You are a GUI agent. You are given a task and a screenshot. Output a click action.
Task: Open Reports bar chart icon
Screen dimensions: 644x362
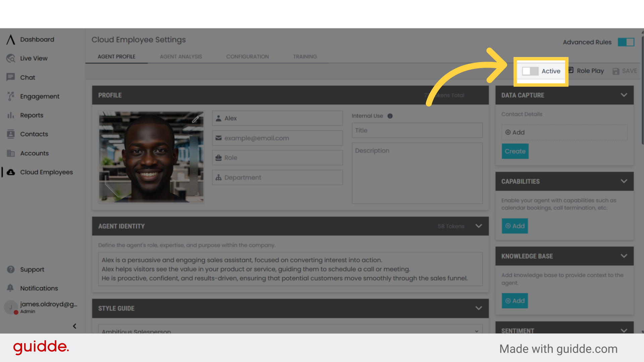11,115
